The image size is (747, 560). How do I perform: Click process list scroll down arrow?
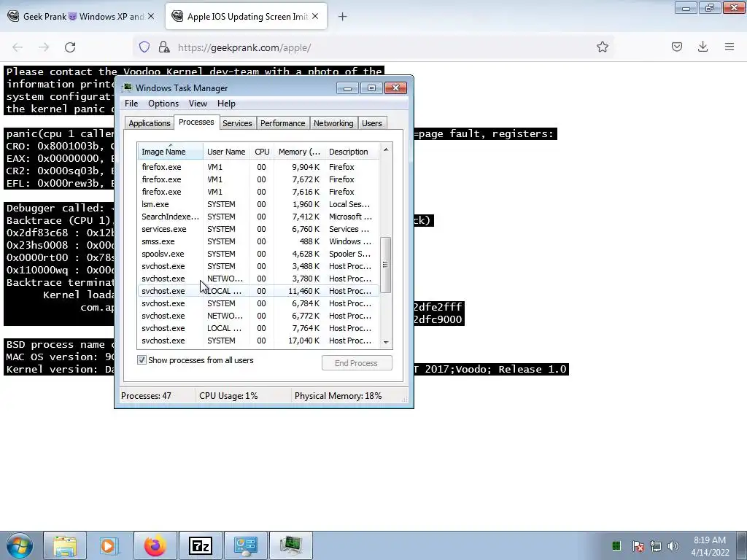coord(386,343)
